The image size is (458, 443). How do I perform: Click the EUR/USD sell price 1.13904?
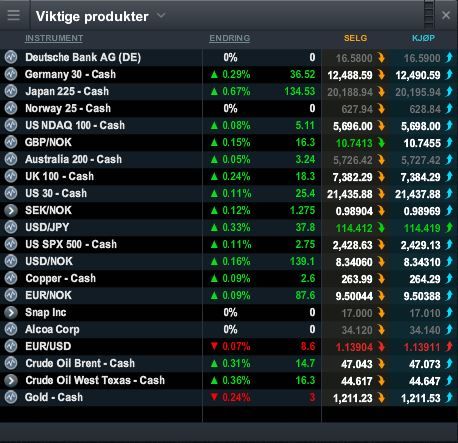coord(354,347)
